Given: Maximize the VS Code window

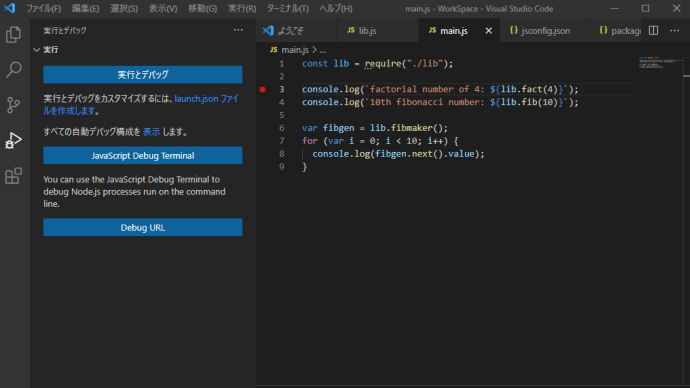Looking at the screenshot, I should (646, 8).
